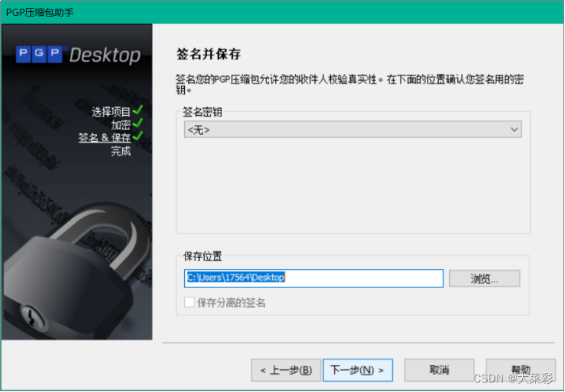The image size is (565, 392).
Task: Select the 签名 & 保存 step in sidebar
Action: (x=105, y=137)
